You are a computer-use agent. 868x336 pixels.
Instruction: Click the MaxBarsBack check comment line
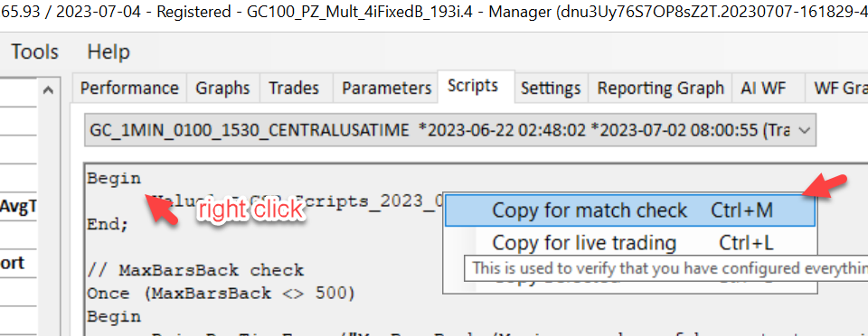(x=195, y=270)
